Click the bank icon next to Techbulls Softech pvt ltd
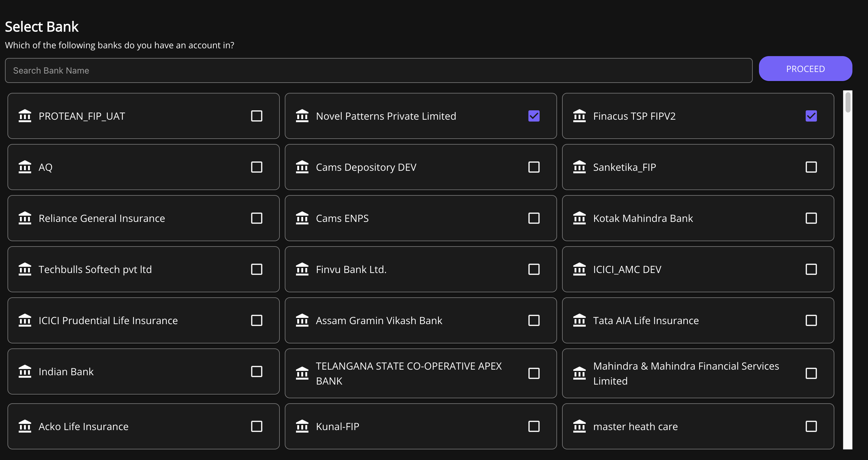Viewport: 868px width, 460px height. click(25, 269)
